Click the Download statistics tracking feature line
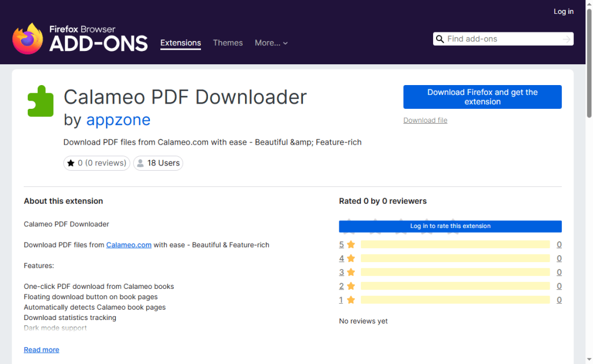This screenshot has height=364, width=593. click(x=70, y=318)
